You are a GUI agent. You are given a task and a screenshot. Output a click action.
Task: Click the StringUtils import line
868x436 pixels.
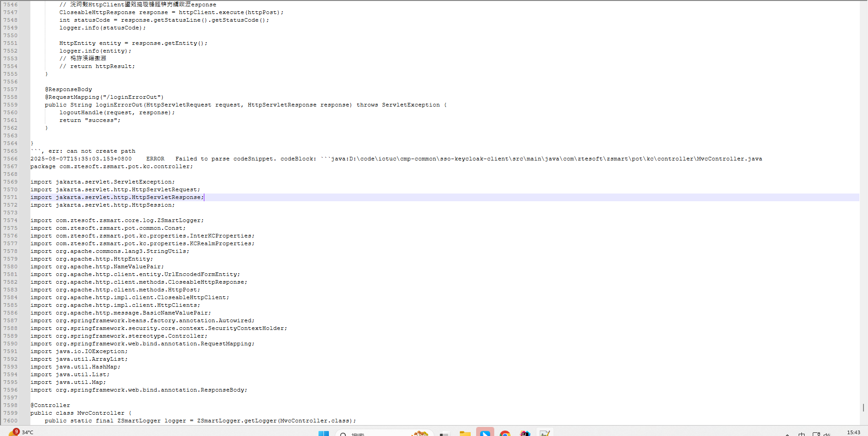[110, 251]
